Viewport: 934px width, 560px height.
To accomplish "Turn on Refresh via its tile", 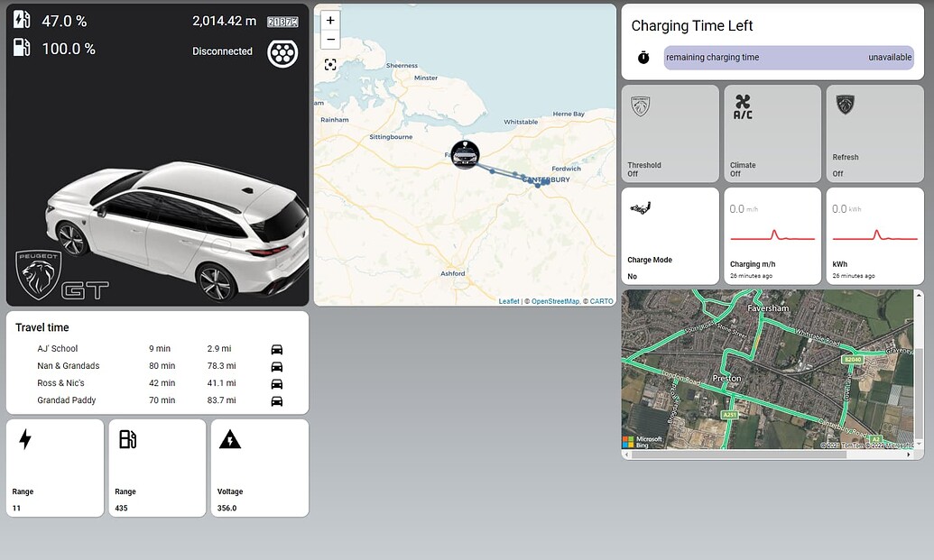I will (874, 133).
